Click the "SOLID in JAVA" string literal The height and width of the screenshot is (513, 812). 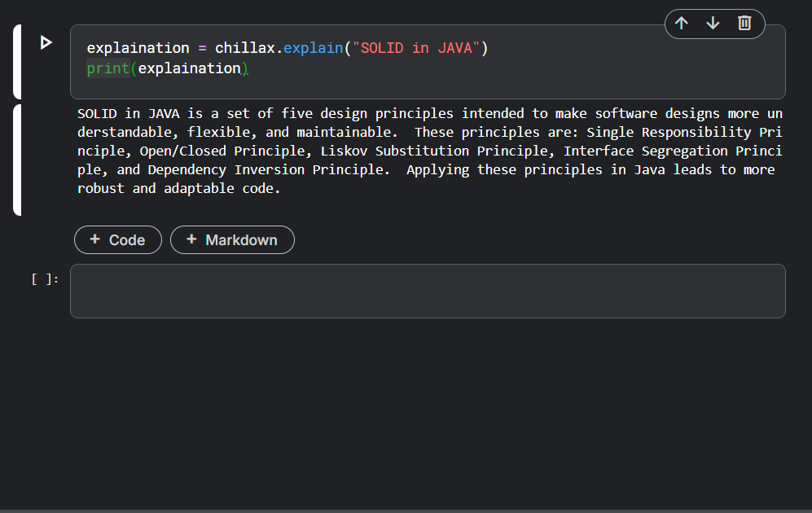point(415,48)
